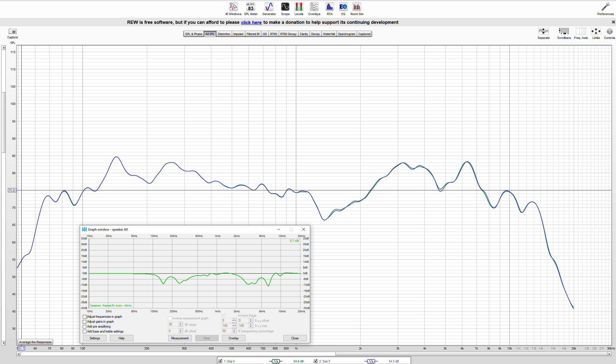616x364 pixels.
Task: Switch to the Filtered IR tab
Action: click(253, 34)
